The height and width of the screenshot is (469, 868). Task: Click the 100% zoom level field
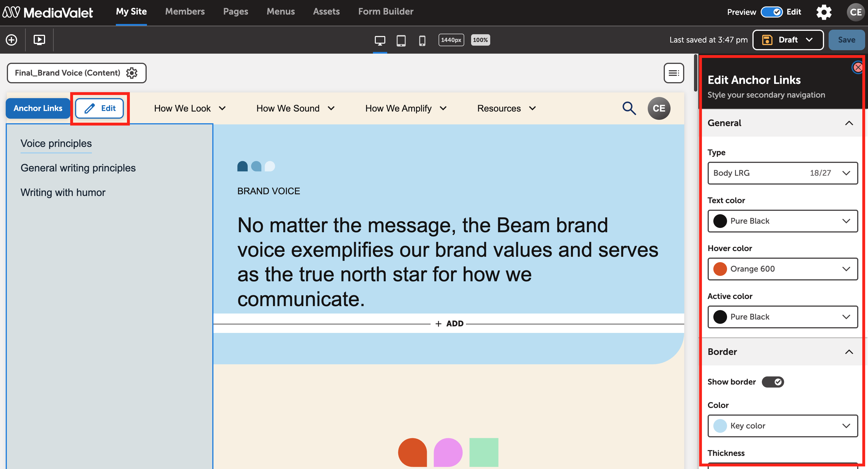click(x=480, y=40)
